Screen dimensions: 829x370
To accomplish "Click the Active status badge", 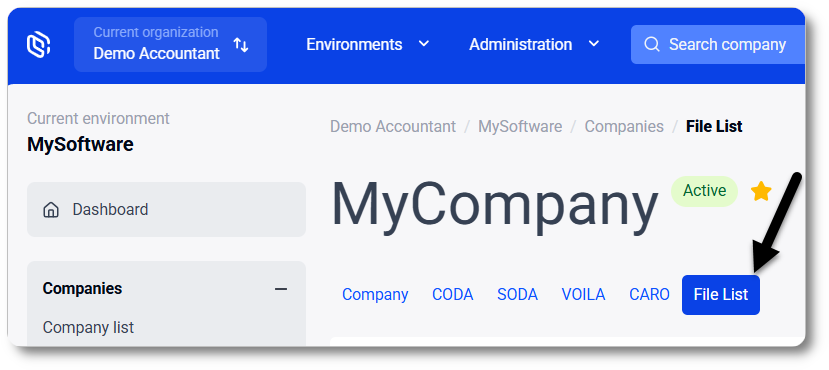I will coord(704,191).
